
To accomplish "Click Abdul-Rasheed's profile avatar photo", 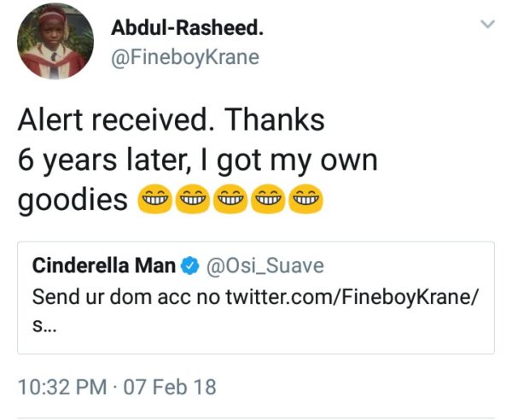I will pyautogui.click(x=55, y=41).
